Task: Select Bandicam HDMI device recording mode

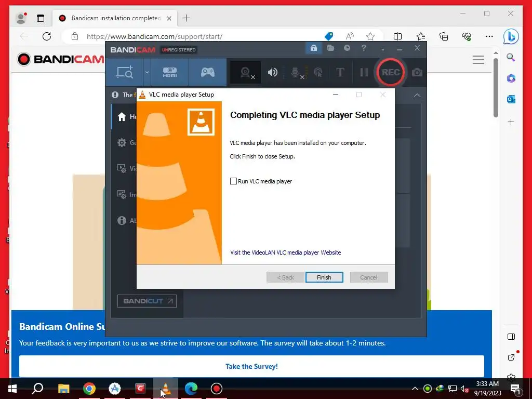Action: pos(170,72)
